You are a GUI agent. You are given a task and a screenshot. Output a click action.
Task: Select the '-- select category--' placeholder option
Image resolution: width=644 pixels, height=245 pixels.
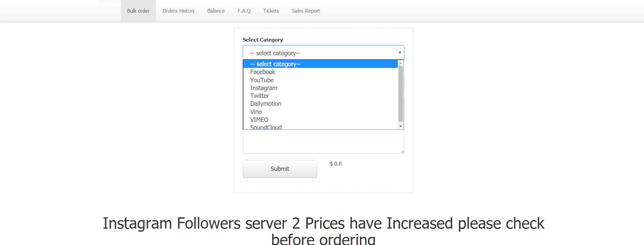(x=275, y=64)
